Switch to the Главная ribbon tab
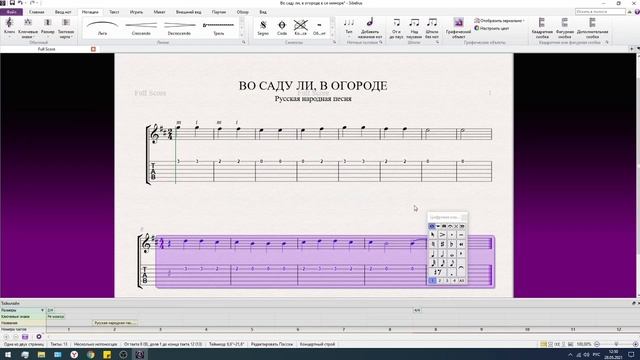Image resolution: width=640 pixels, height=360 pixels. 36,12
